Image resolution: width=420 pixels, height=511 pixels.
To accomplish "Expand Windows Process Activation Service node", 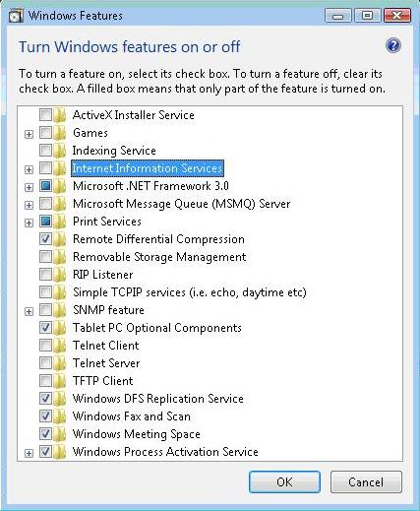I will (x=29, y=453).
